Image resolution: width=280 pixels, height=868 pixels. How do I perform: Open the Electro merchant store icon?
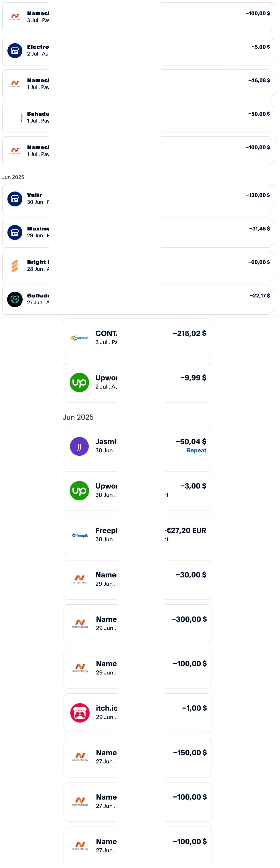coord(15,51)
